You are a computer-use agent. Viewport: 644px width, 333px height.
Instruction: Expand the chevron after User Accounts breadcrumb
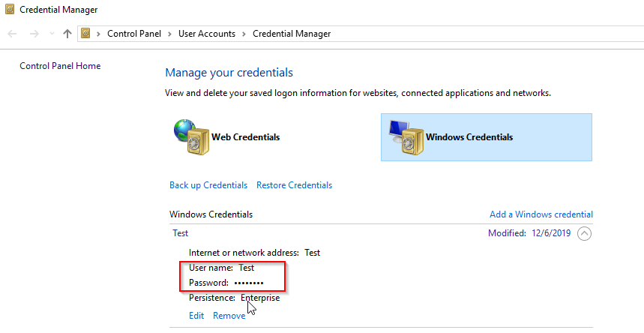(244, 34)
